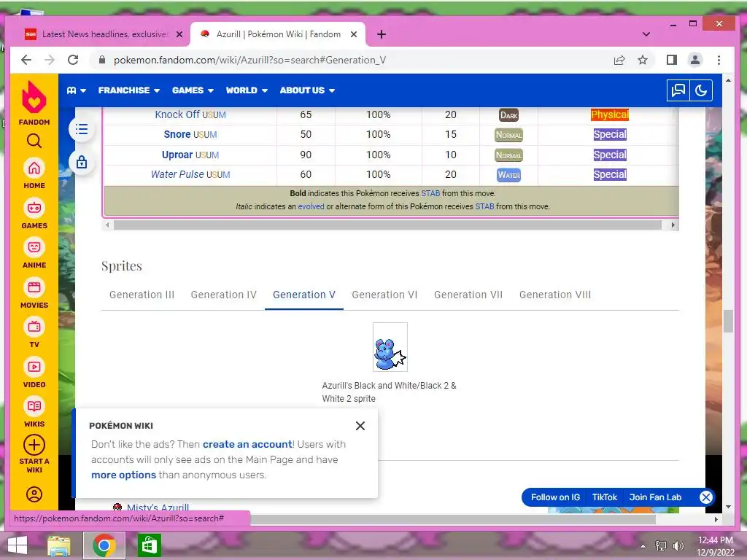Open the Water Pulse move link
The width and height of the screenshot is (747, 560).
click(x=177, y=174)
